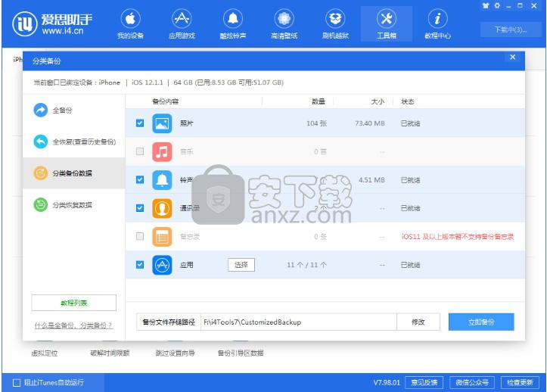This screenshot has height=392, width=547.
Task: Uncheck the 通讯录 contacts checkbox
Action: (140, 208)
